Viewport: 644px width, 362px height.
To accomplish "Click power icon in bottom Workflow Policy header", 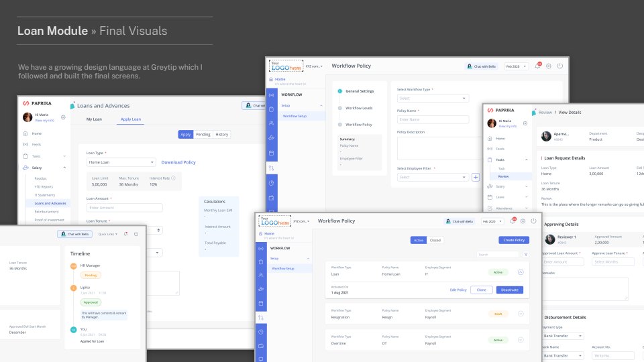I will [x=533, y=221].
